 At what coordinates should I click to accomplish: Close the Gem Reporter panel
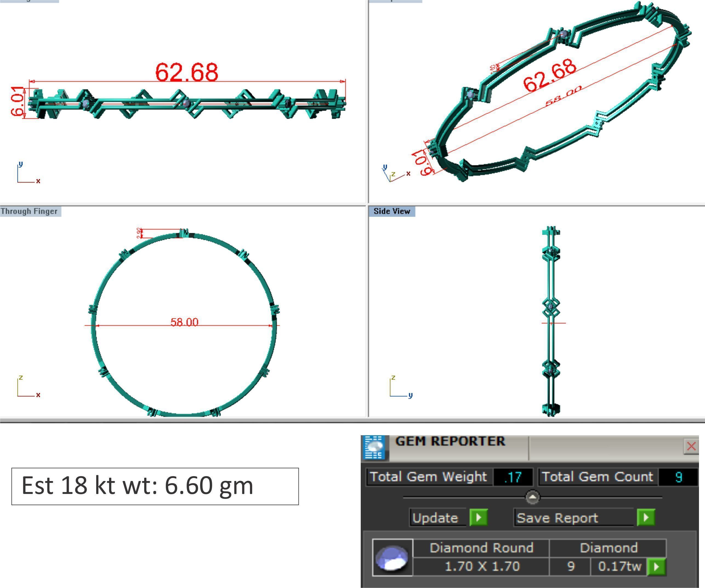[x=691, y=446]
